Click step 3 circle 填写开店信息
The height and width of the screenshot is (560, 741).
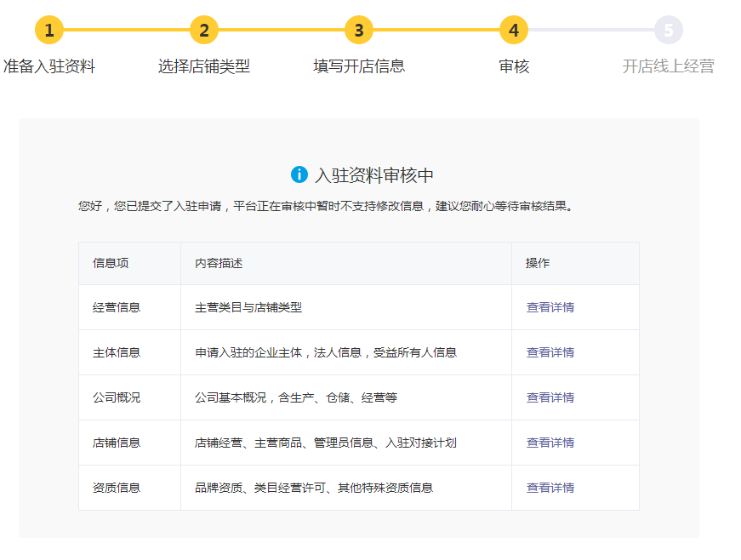(x=359, y=30)
